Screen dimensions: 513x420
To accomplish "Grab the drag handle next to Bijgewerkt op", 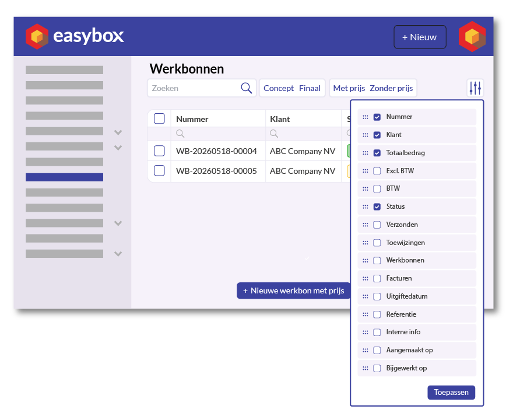I will click(x=366, y=368).
